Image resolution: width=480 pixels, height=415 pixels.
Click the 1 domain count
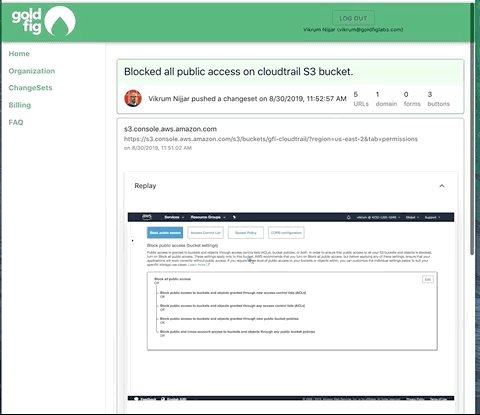click(386, 99)
